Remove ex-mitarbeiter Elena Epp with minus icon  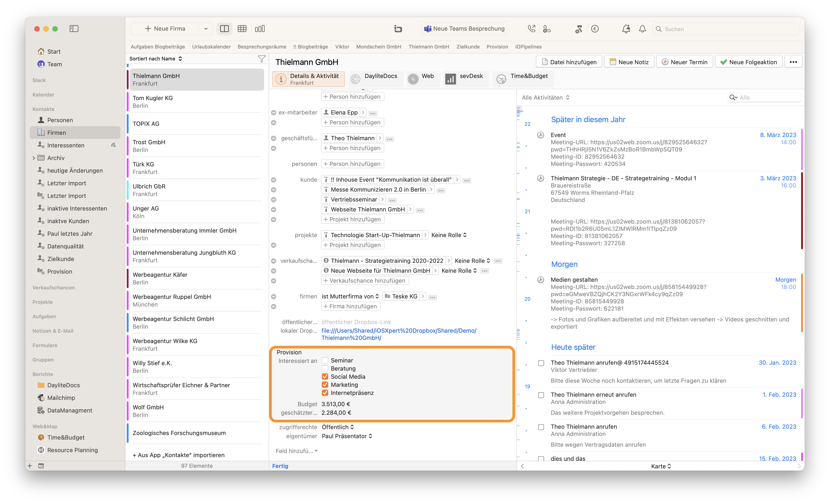pos(274,113)
